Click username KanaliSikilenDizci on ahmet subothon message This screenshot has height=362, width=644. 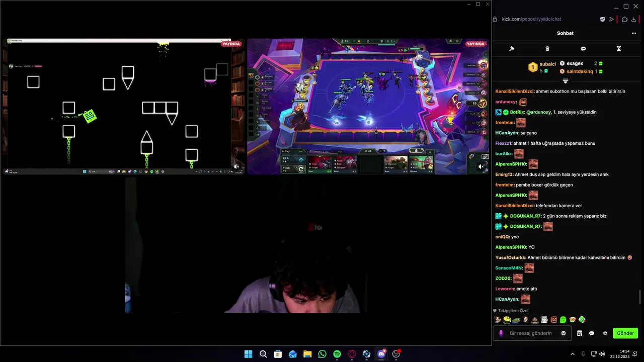point(514,91)
